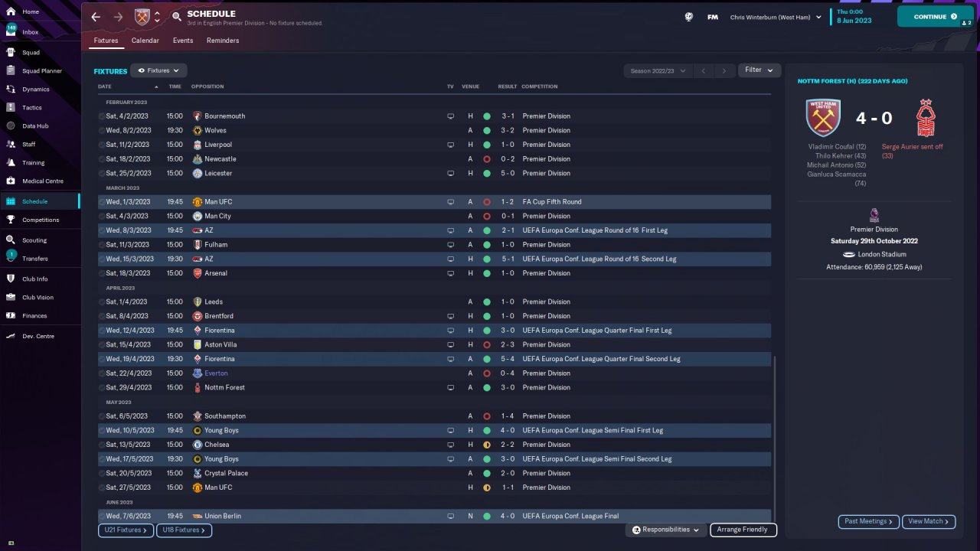Open the Training section
The width and height of the screenshot is (980, 551).
tap(33, 163)
